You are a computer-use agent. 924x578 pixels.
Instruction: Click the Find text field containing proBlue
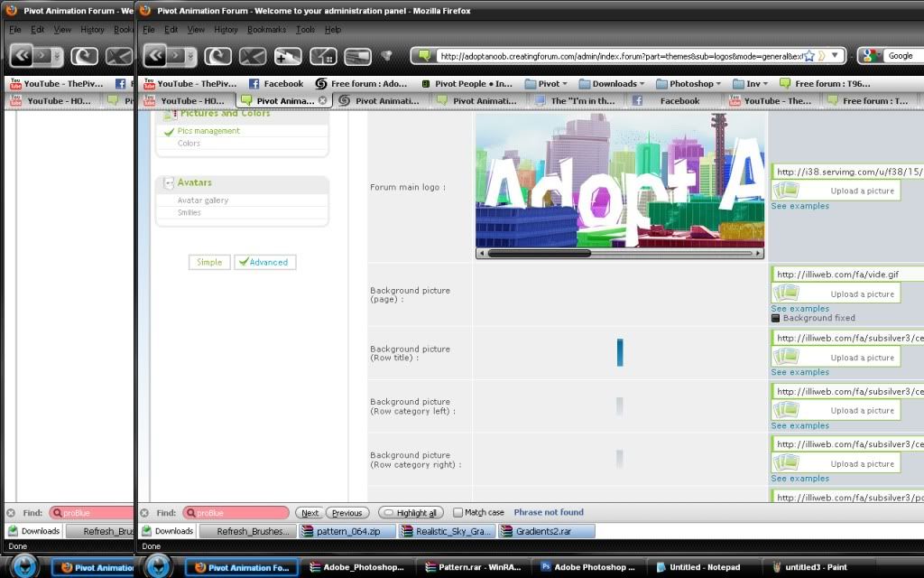(236, 513)
